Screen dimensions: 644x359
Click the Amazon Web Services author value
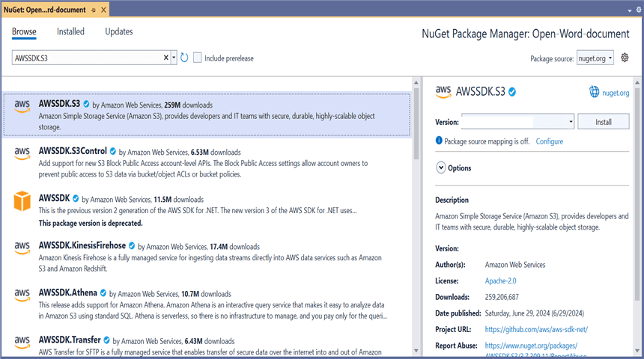tap(515, 265)
